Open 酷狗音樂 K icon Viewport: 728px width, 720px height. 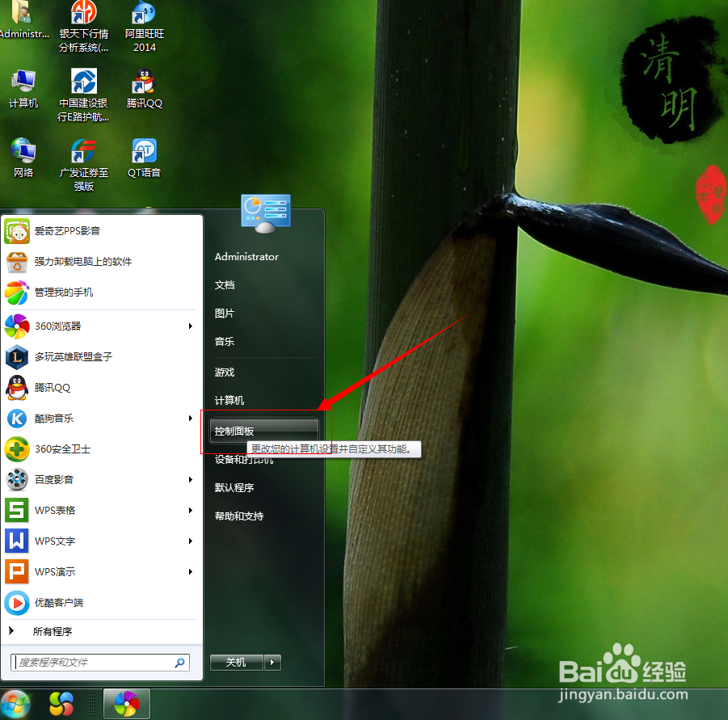(17, 419)
